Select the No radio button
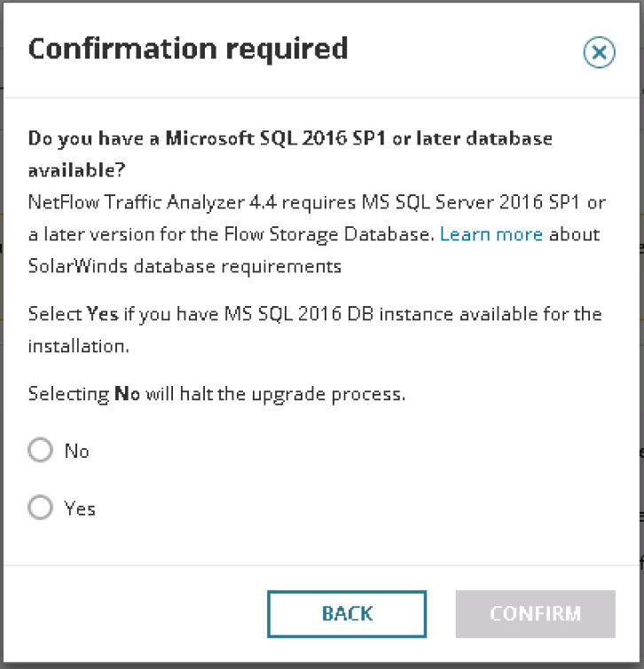Viewport: 644px width, 669px height. coord(41,451)
